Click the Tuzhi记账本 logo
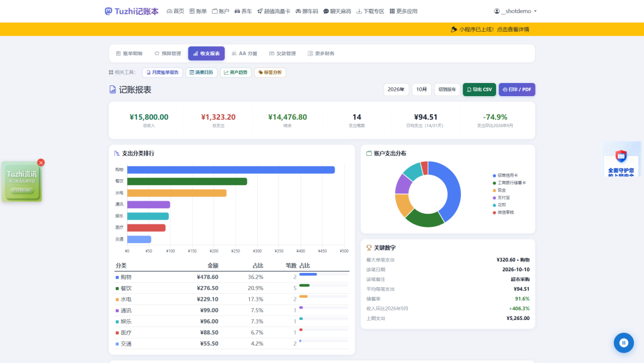This screenshot has height=363, width=644. pos(131,11)
